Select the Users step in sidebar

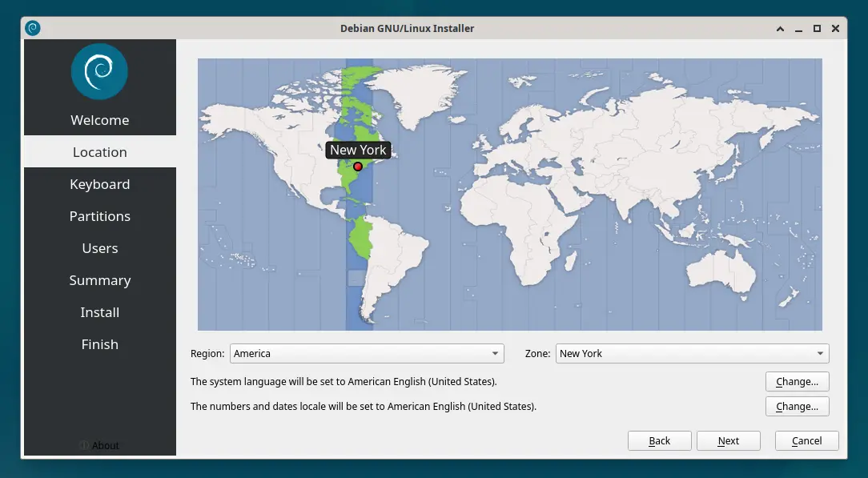[100, 248]
